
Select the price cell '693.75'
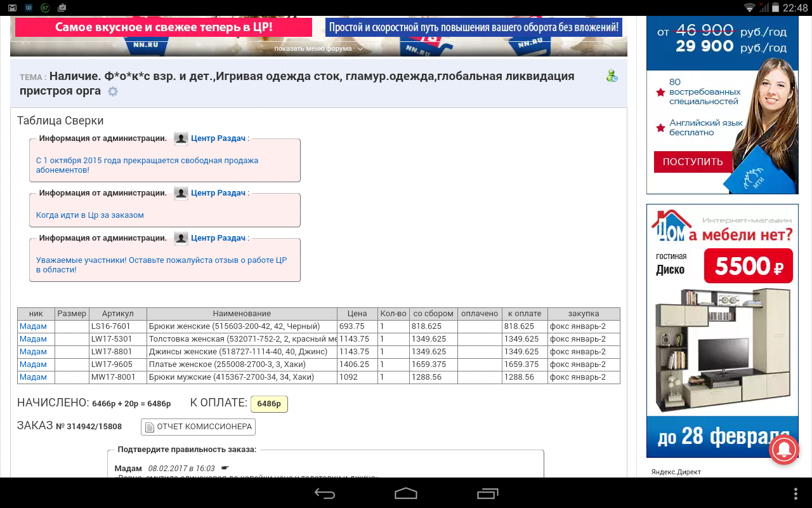(x=357, y=326)
